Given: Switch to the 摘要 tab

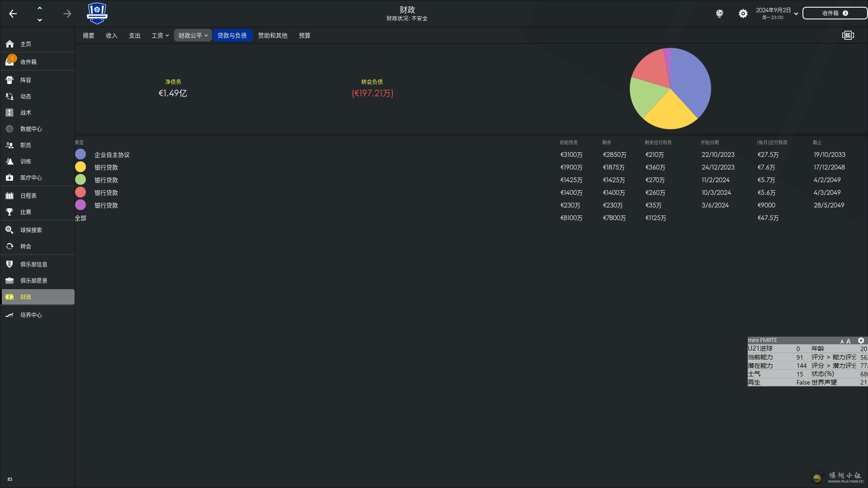Looking at the screenshot, I should pos(89,35).
